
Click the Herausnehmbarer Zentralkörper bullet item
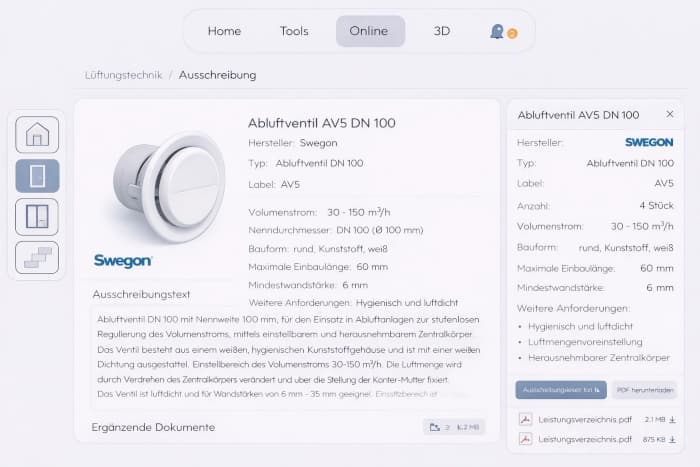(x=599, y=358)
